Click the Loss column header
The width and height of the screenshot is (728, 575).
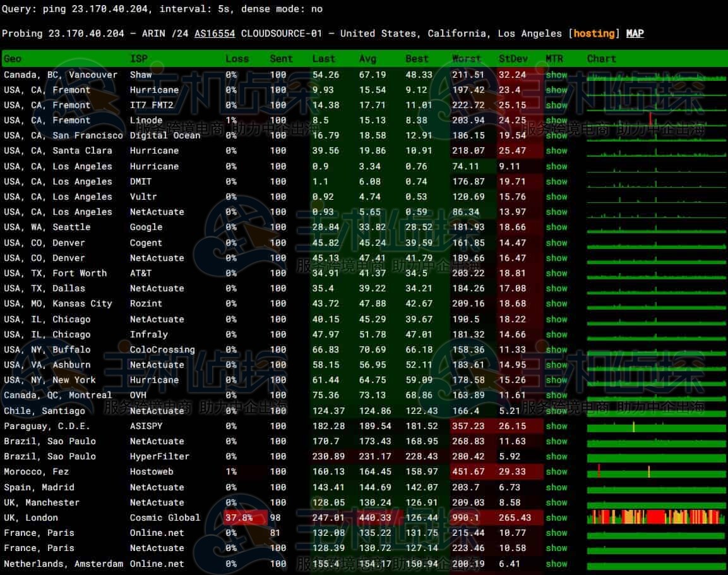click(x=237, y=59)
